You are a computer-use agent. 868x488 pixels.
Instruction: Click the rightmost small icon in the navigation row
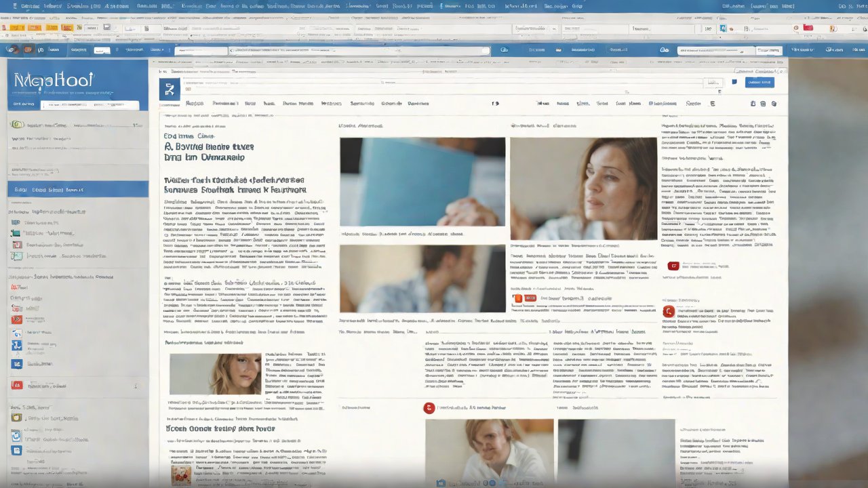(774, 104)
